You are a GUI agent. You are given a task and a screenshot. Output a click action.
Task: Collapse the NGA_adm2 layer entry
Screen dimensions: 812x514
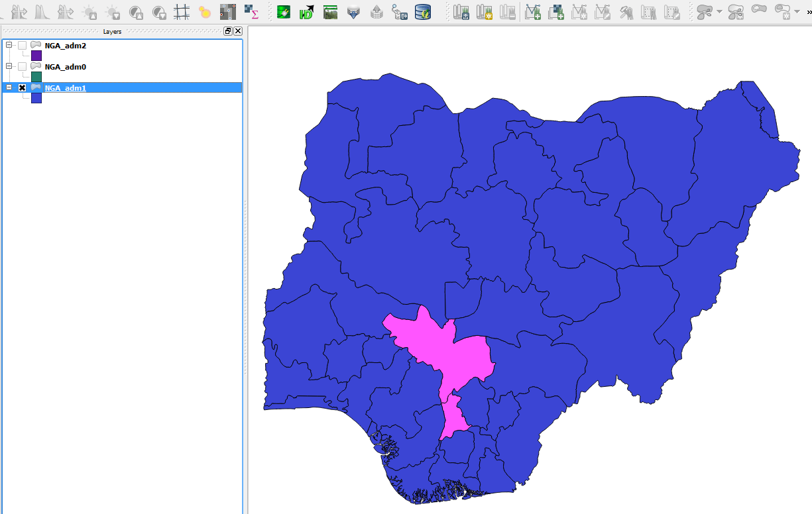(x=9, y=46)
